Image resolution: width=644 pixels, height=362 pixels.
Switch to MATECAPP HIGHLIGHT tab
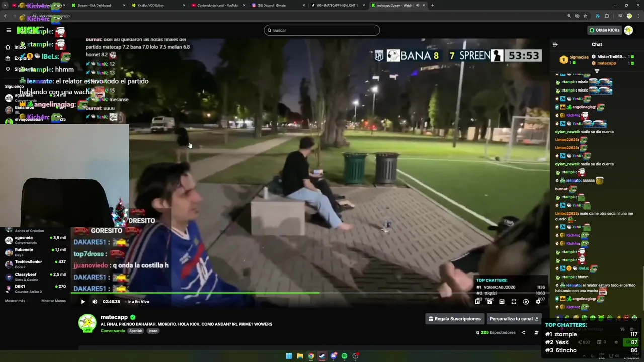337,5
